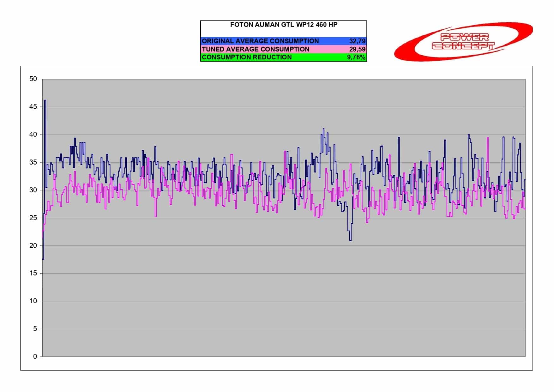Click the y-axis label 45
The image size is (554, 392).
[x=33, y=107]
